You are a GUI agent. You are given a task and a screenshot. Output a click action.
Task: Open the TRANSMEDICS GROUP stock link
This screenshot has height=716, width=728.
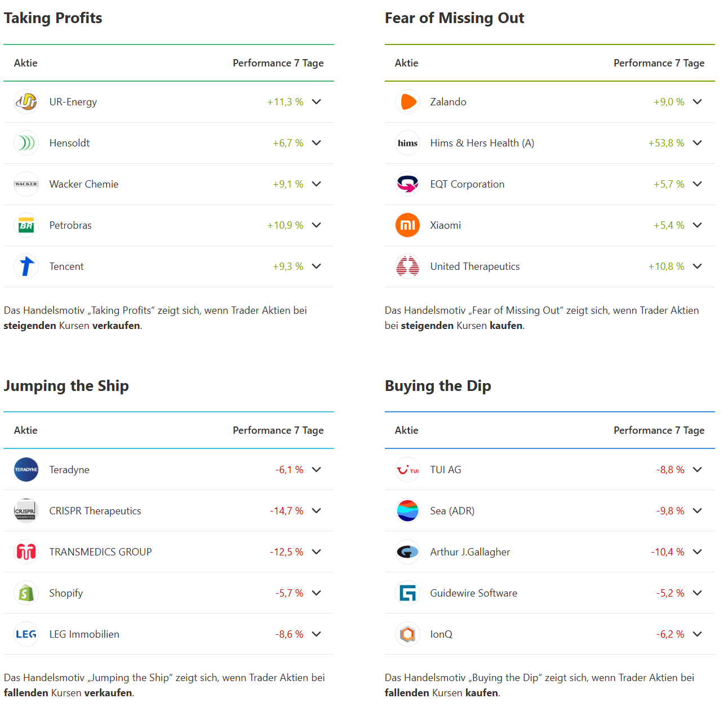[x=100, y=552]
